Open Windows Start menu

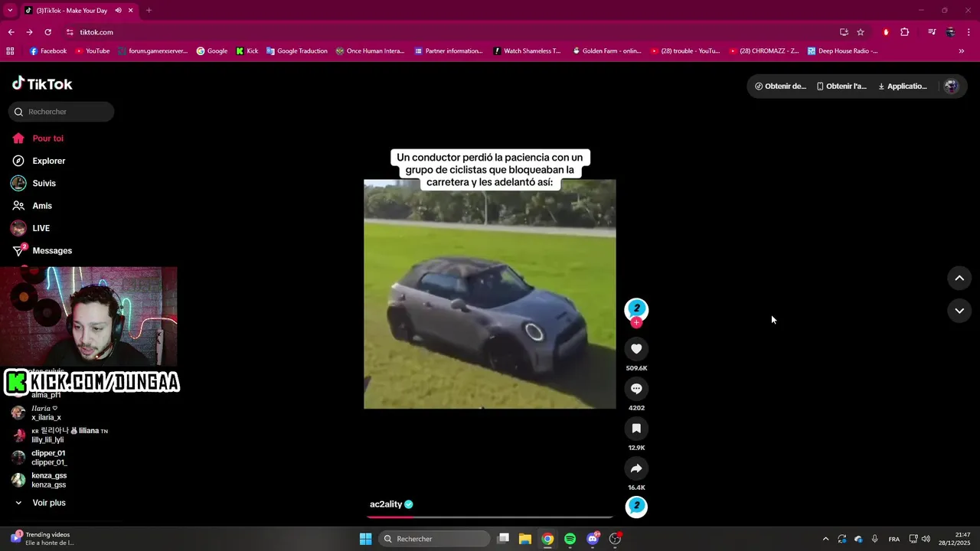coord(366,539)
